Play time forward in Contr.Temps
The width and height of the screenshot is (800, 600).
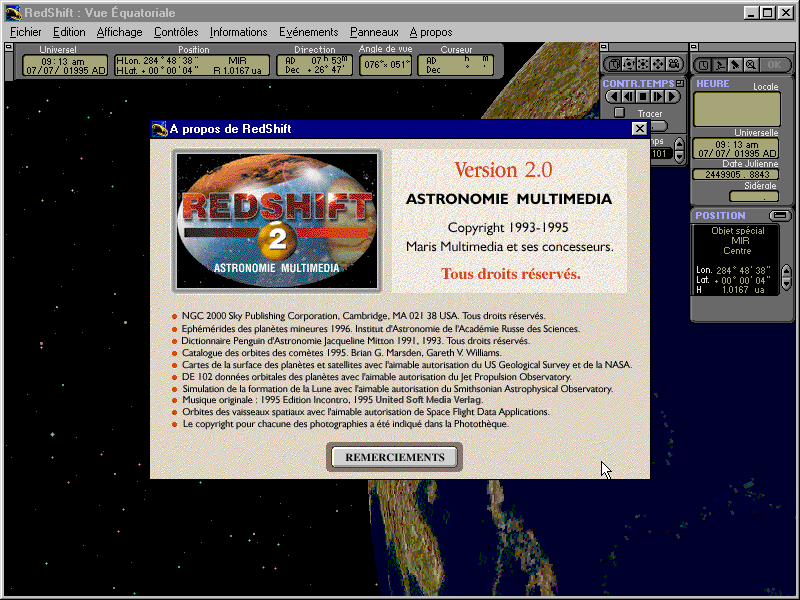[x=672, y=96]
